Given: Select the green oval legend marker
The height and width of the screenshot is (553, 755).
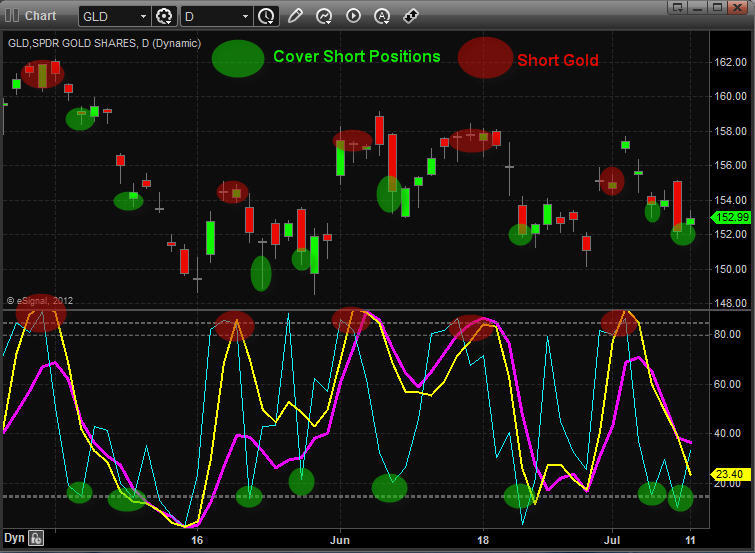Looking at the screenshot, I should pyautogui.click(x=238, y=58).
